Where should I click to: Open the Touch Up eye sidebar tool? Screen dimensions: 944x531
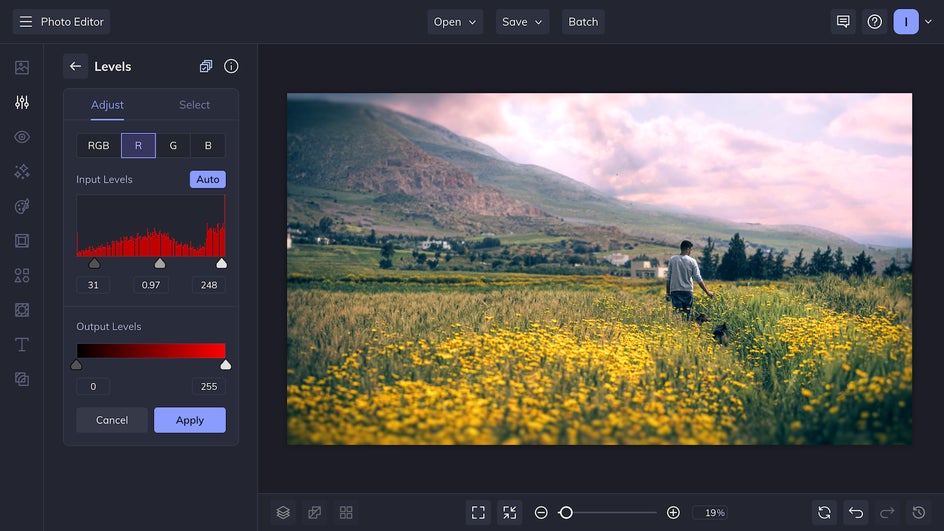22,137
